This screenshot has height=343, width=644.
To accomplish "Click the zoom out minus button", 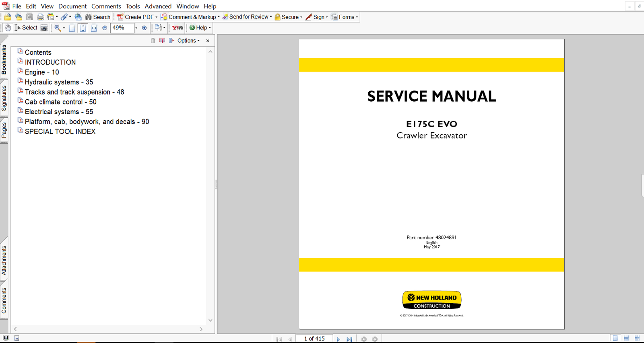I will [x=105, y=28].
